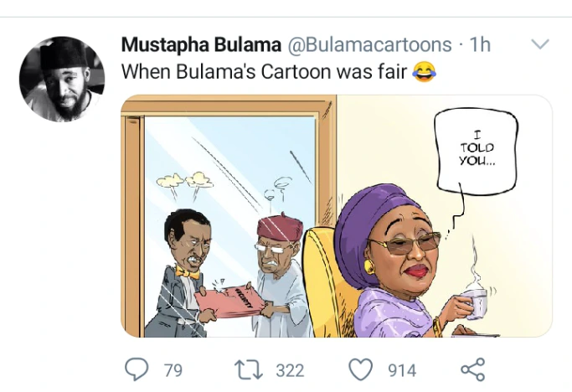This screenshot has height=392, width=572.
Task: Click the laughing tears emoji in the tweet
Action: pyautogui.click(x=424, y=71)
